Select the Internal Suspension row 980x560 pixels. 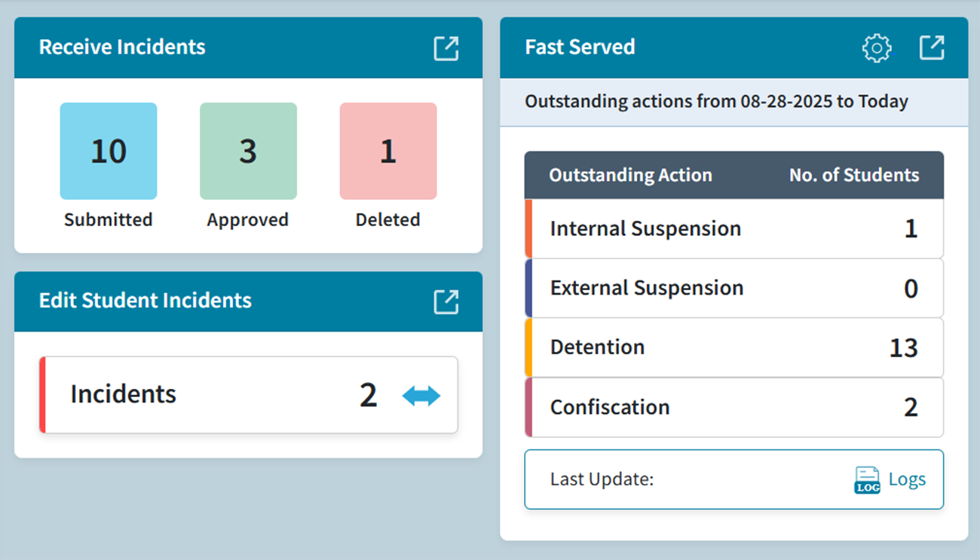[x=733, y=228]
